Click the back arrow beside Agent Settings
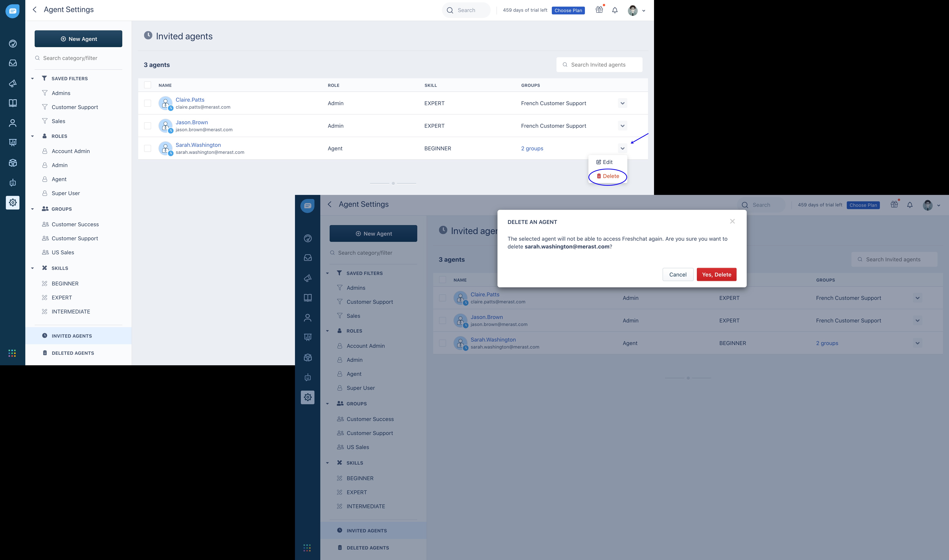 tap(35, 10)
